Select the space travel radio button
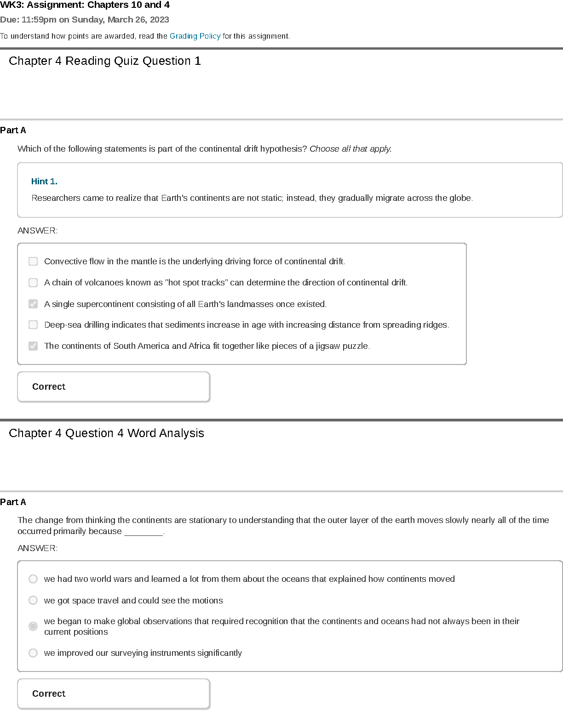Viewport: 563px width, 728px height. (33, 600)
